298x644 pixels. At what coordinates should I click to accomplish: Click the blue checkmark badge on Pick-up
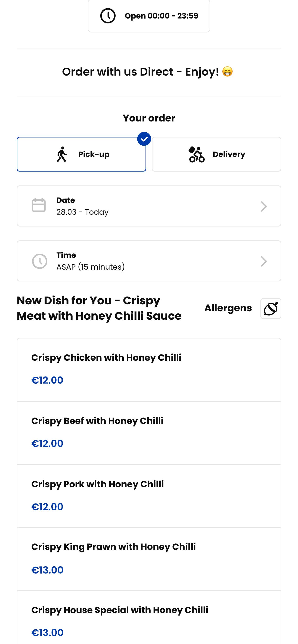pyautogui.click(x=144, y=139)
